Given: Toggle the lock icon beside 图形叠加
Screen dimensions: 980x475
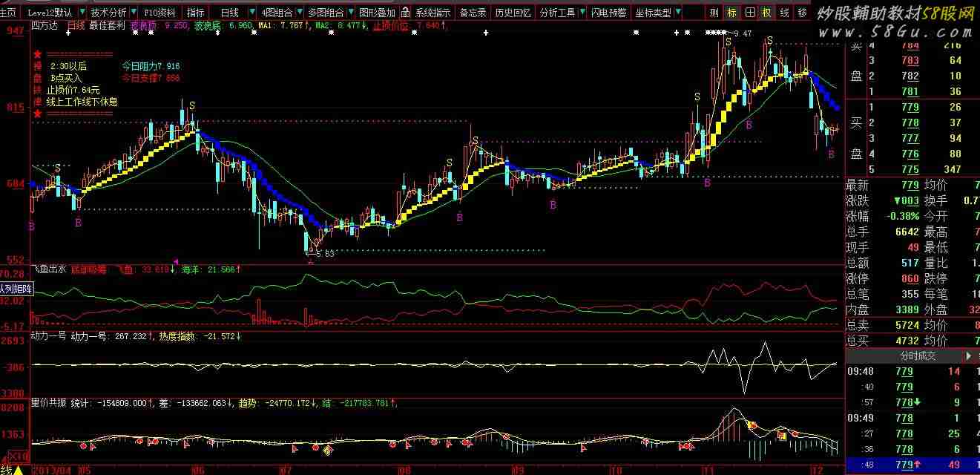Looking at the screenshot, I should tap(406, 13).
